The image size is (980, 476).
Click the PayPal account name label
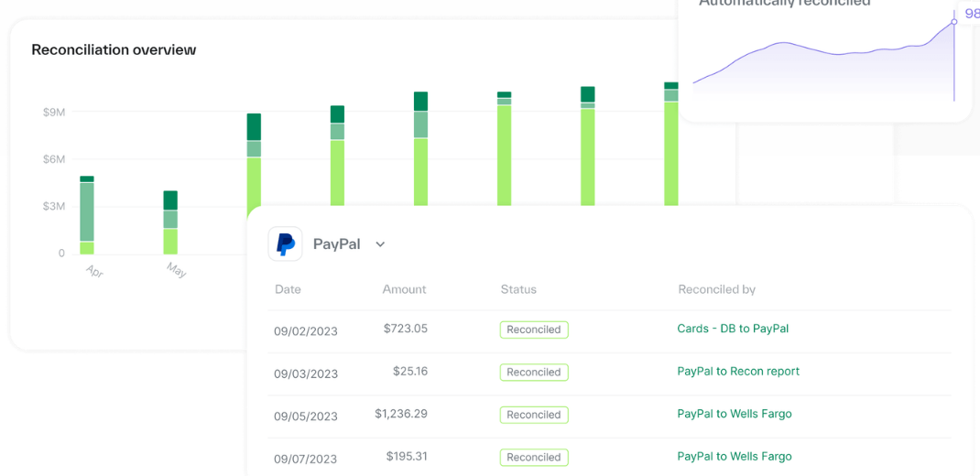tap(337, 244)
